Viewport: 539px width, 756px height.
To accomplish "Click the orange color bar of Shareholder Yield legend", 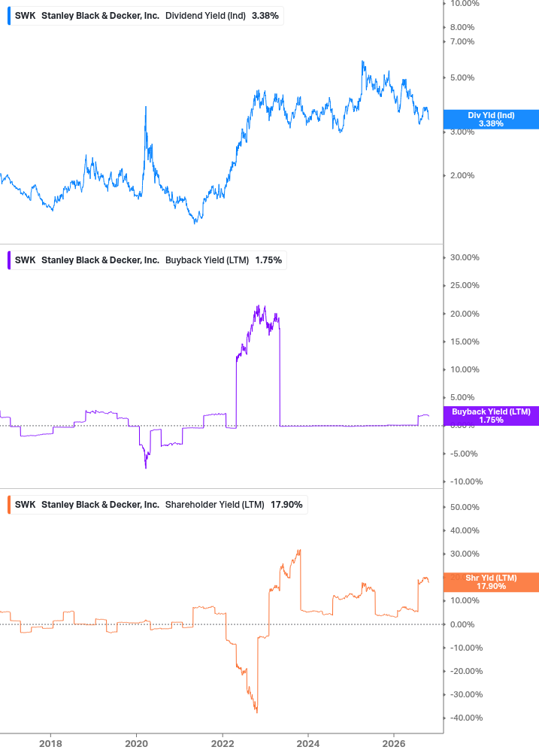I will (x=9, y=505).
